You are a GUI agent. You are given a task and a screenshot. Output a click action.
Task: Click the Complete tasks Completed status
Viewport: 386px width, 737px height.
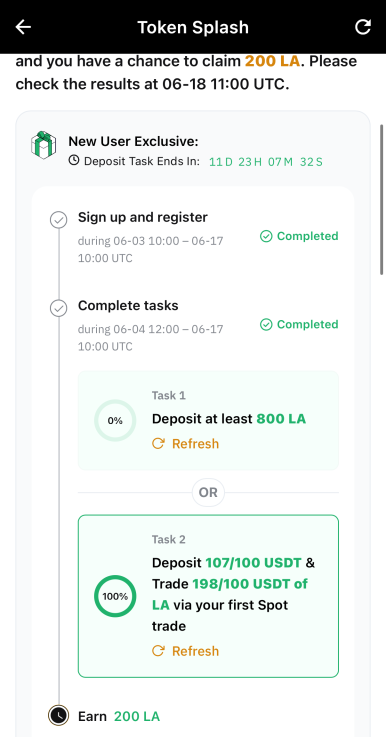coord(299,324)
